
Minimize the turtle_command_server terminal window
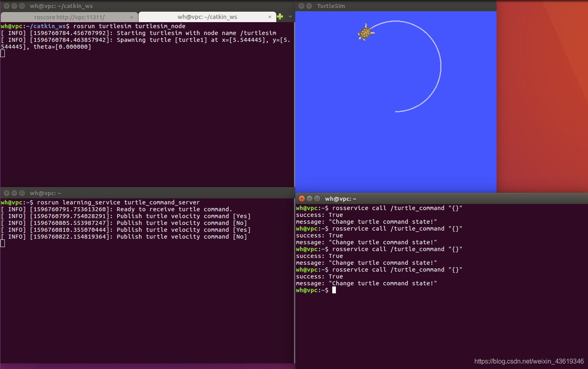click(14, 193)
